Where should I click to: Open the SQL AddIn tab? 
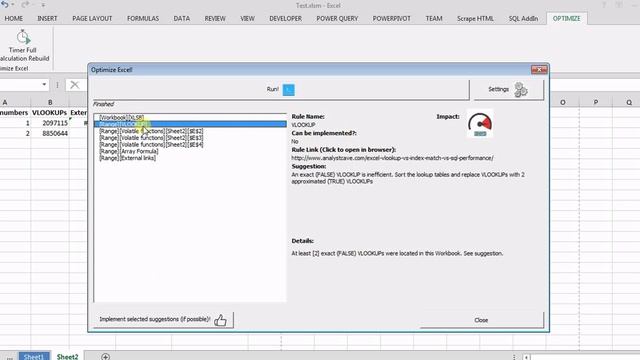(x=523, y=18)
